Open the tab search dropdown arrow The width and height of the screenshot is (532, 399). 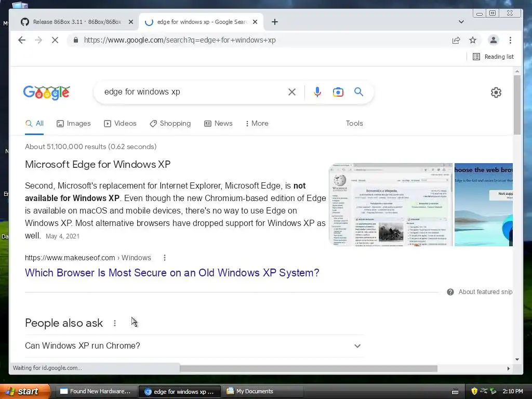pos(461,22)
